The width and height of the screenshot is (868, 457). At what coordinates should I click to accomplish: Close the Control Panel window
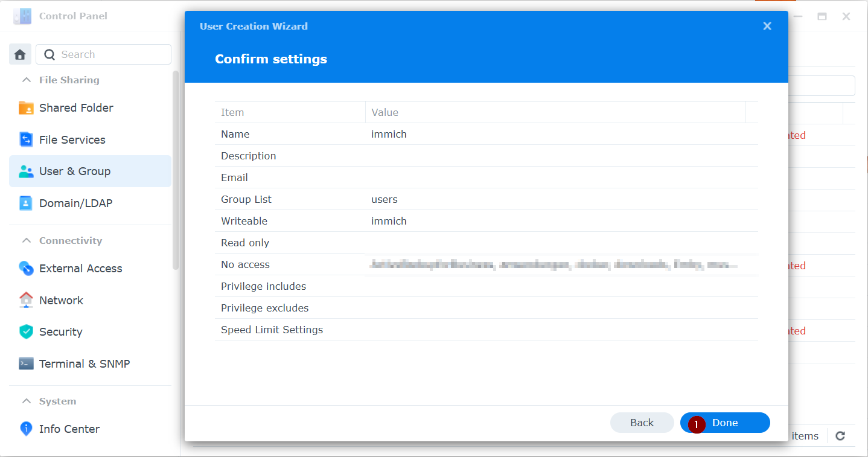point(846,16)
